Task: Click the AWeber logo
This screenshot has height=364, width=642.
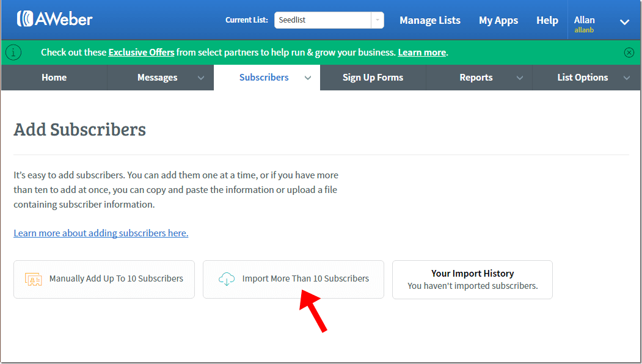Action: point(54,18)
